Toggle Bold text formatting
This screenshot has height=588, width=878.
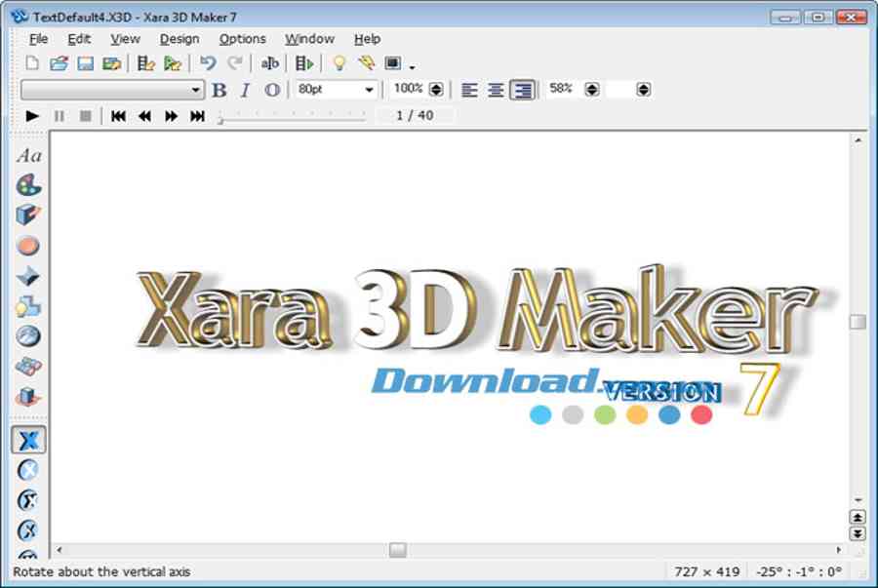(x=219, y=90)
